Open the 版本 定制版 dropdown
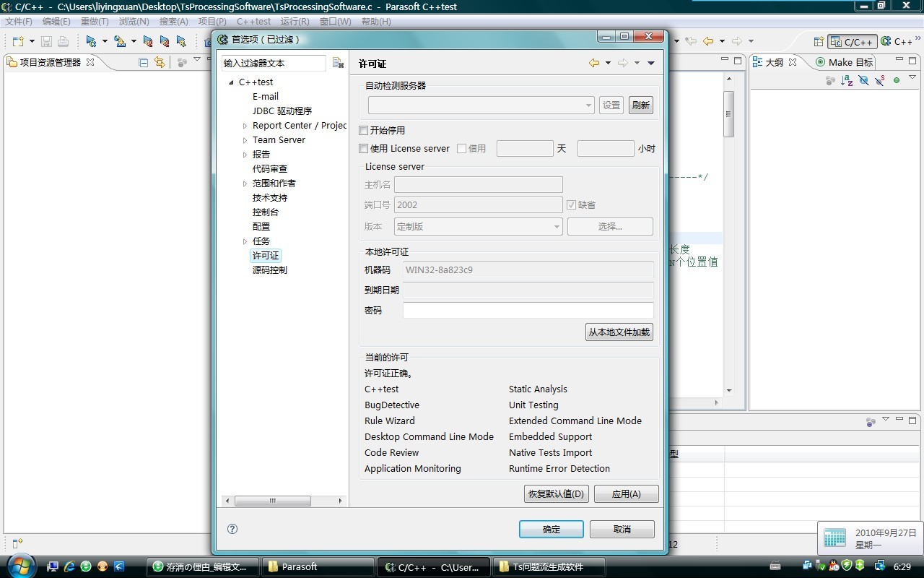This screenshot has height=578, width=924. 557,227
